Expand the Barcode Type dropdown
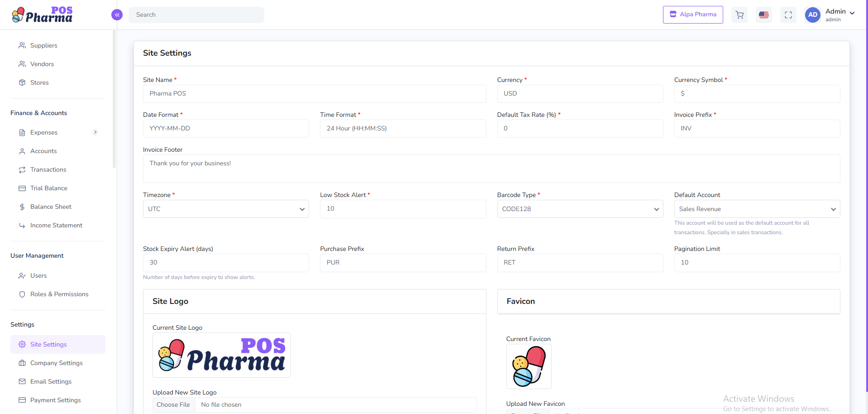The image size is (868, 414). pos(580,209)
